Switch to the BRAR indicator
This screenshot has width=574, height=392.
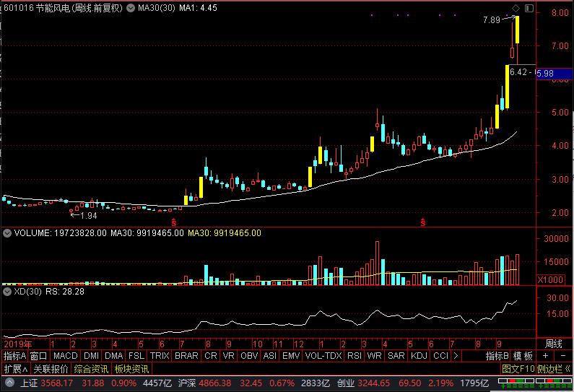[186, 356]
